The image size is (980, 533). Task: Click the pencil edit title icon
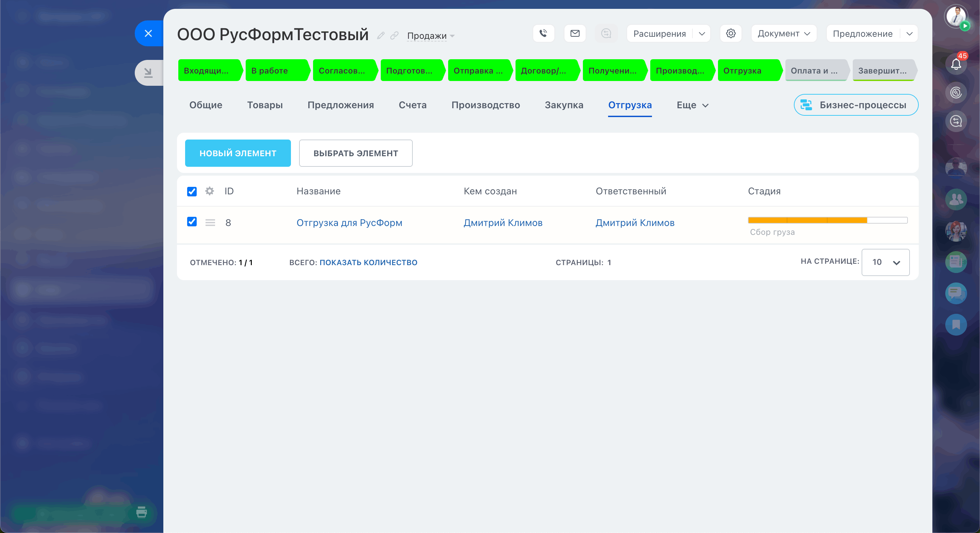click(381, 36)
